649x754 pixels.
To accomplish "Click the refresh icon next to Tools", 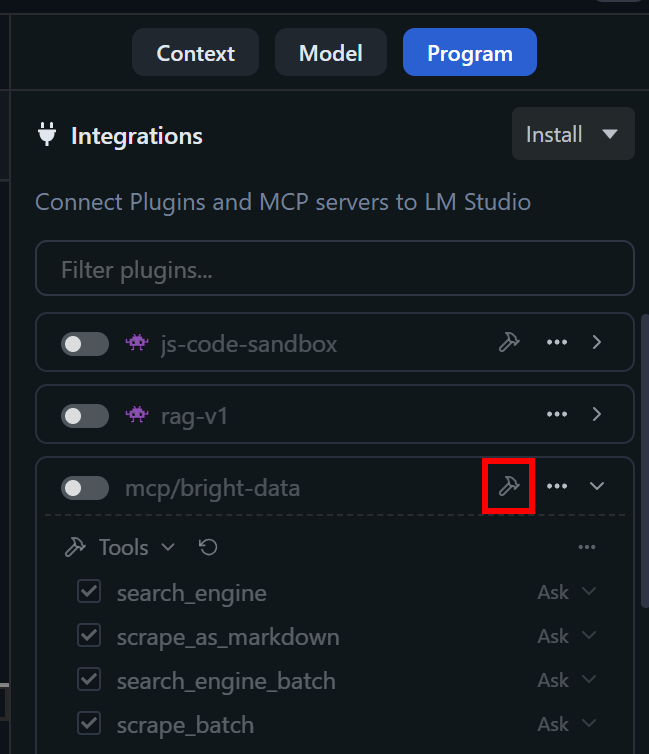I will coord(208,547).
